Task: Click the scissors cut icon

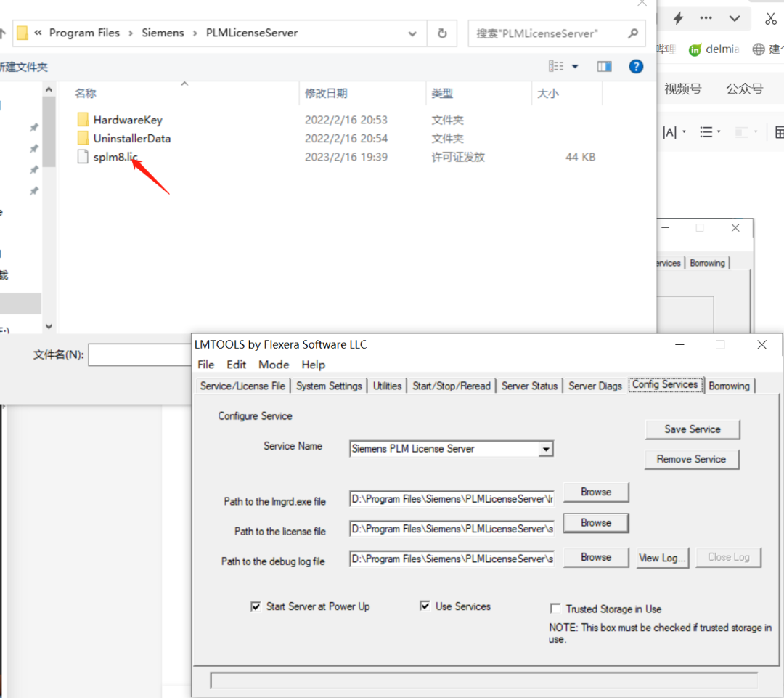Action: click(x=770, y=19)
